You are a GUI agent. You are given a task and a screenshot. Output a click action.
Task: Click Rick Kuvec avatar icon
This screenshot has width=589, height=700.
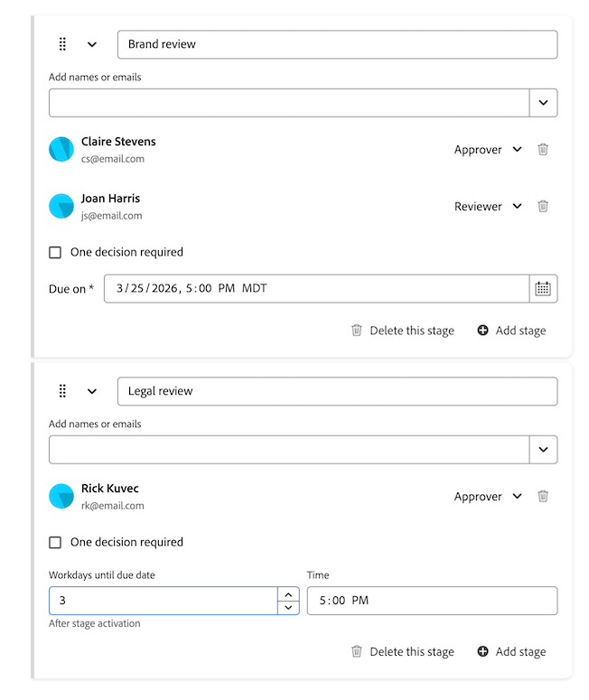click(61, 496)
